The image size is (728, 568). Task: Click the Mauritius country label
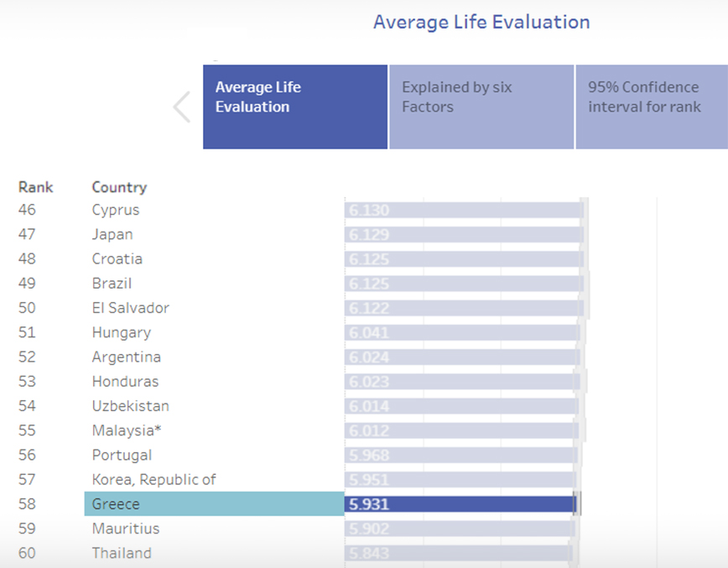pyautogui.click(x=126, y=529)
